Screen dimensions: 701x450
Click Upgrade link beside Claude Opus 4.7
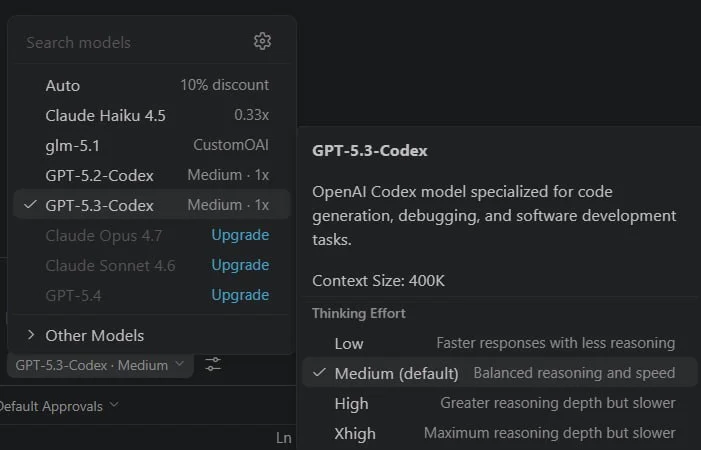coord(240,235)
